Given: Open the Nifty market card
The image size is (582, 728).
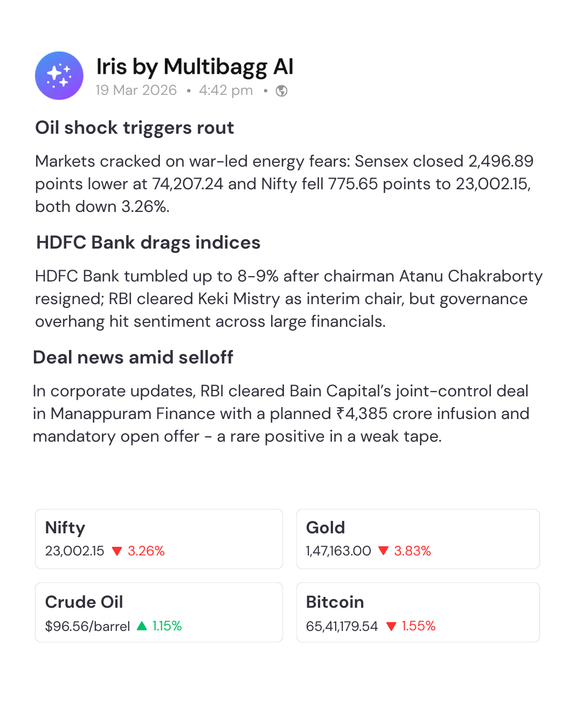Looking at the screenshot, I should [x=159, y=539].
